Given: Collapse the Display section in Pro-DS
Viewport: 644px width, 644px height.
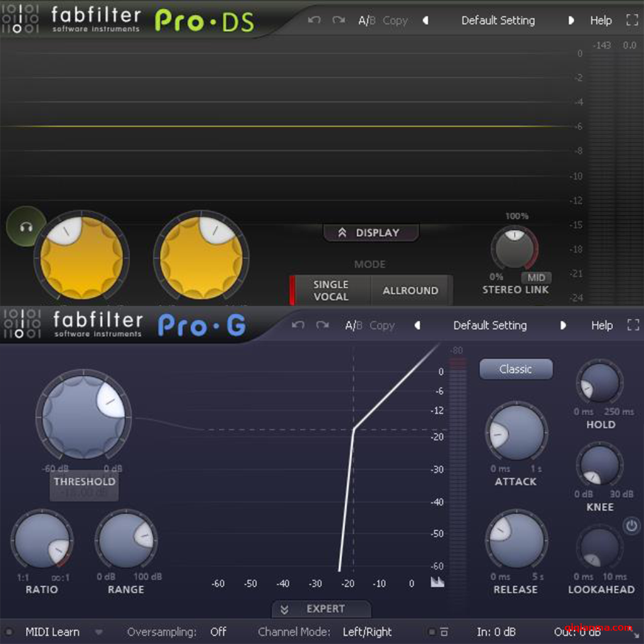Looking at the screenshot, I should (370, 233).
